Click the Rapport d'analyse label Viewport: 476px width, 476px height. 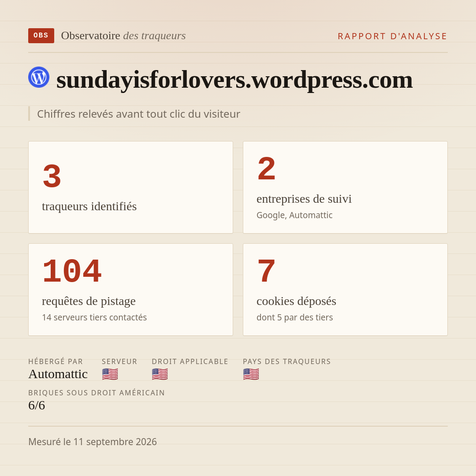pyautogui.click(x=393, y=36)
